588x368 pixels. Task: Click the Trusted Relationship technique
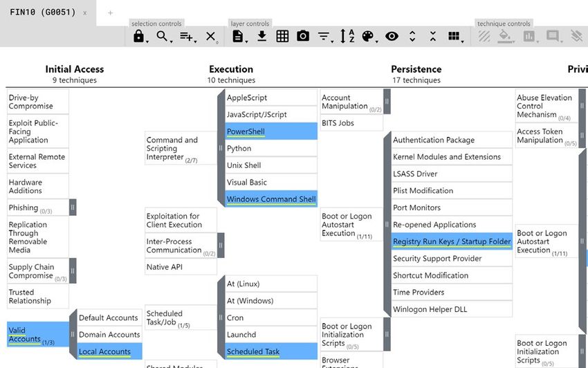click(x=38, y=296)
